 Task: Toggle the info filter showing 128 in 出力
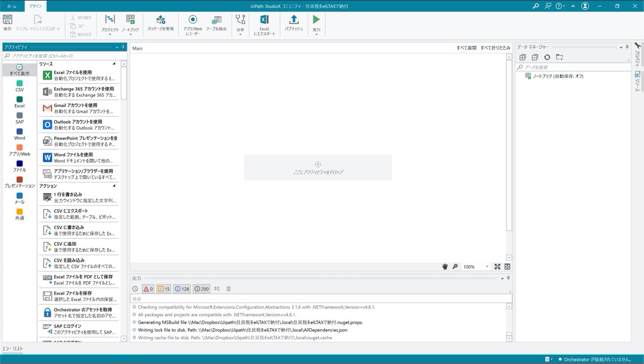pos(182,289)
